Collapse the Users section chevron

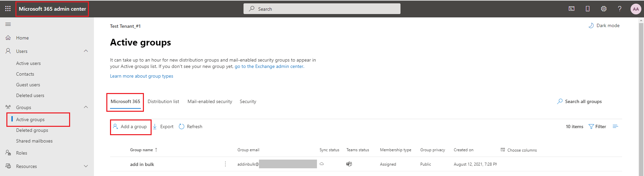[86, 51]
